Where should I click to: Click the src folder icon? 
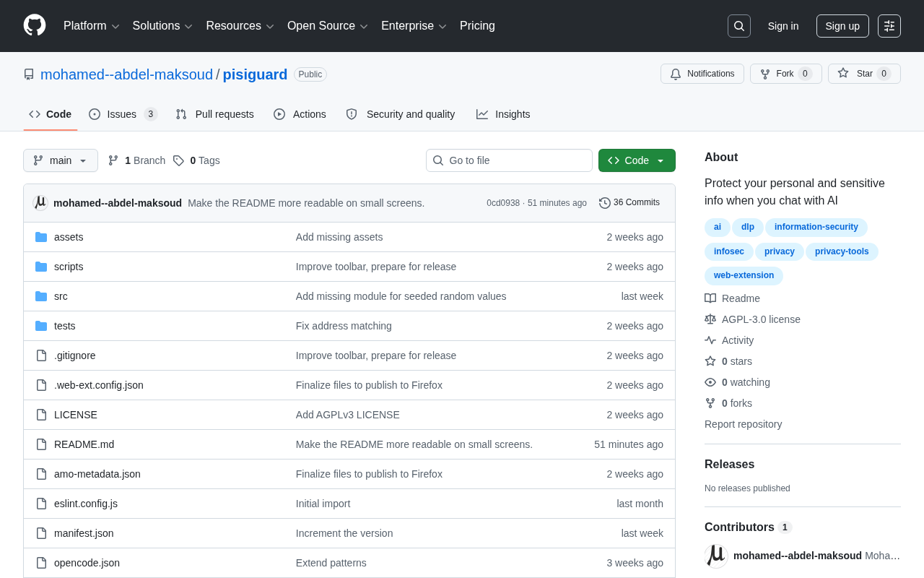tap(41, 296)
